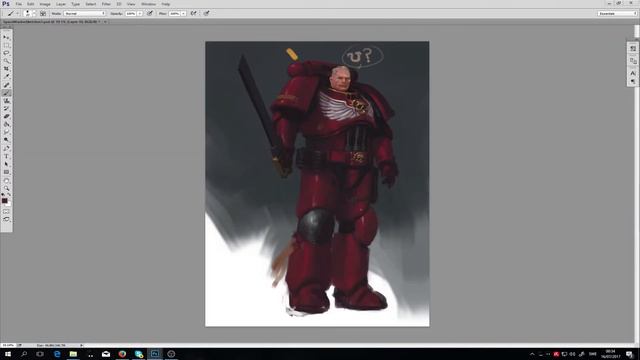
Task: Select the Quick Selection tool
Action: coord(6,61)
